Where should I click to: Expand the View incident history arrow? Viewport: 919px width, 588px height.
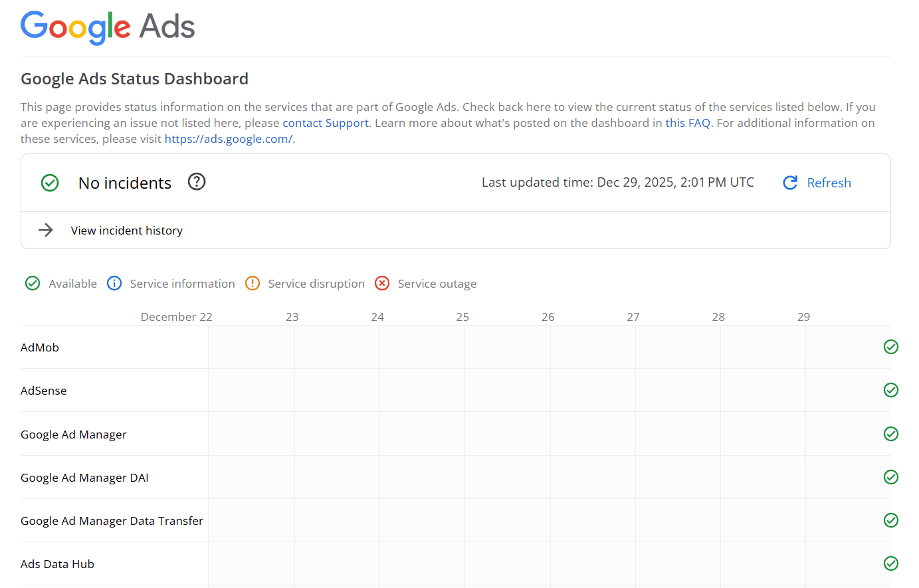(45, 230)
